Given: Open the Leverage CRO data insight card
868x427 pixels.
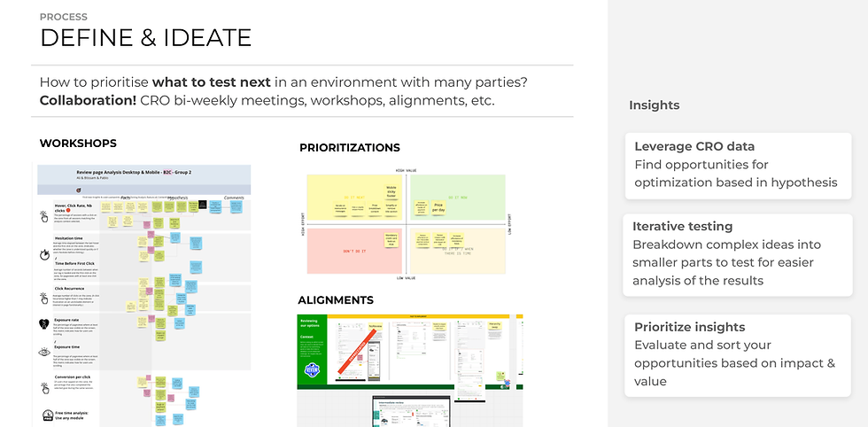Looking at the screenshot, I should 738,165.
